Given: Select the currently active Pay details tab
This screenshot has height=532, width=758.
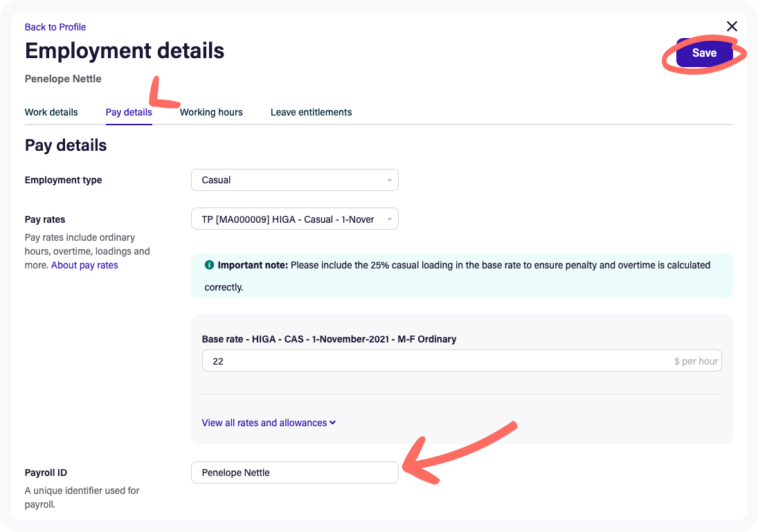Looking at the screenshot, I should pyautogui.click(x=129, y=112).
